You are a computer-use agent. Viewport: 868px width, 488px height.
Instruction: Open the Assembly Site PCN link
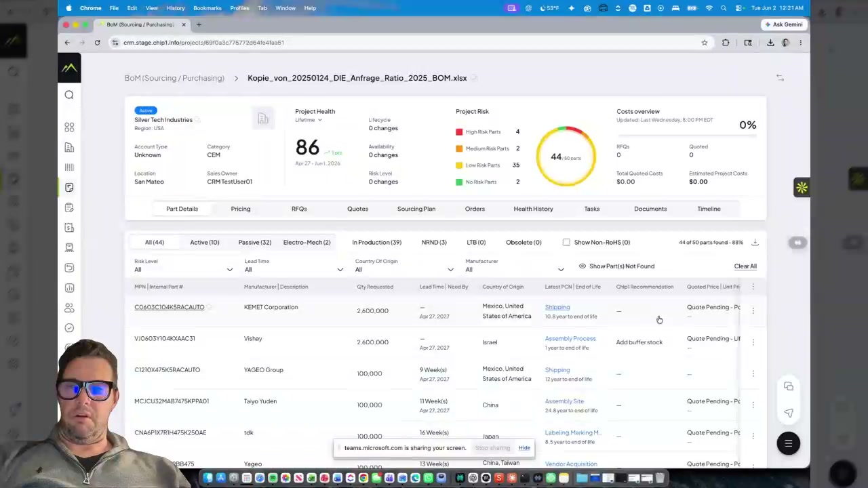(x=564, y=401)
